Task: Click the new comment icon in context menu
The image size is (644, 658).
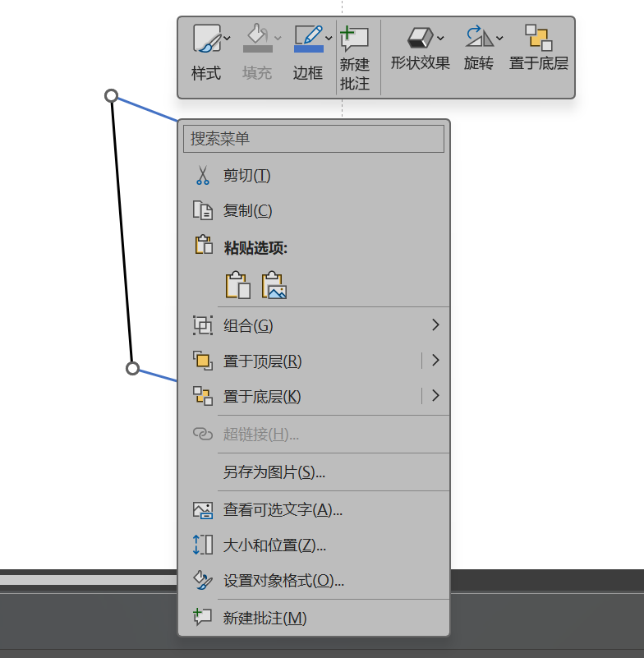Action: tap(202, 617)
